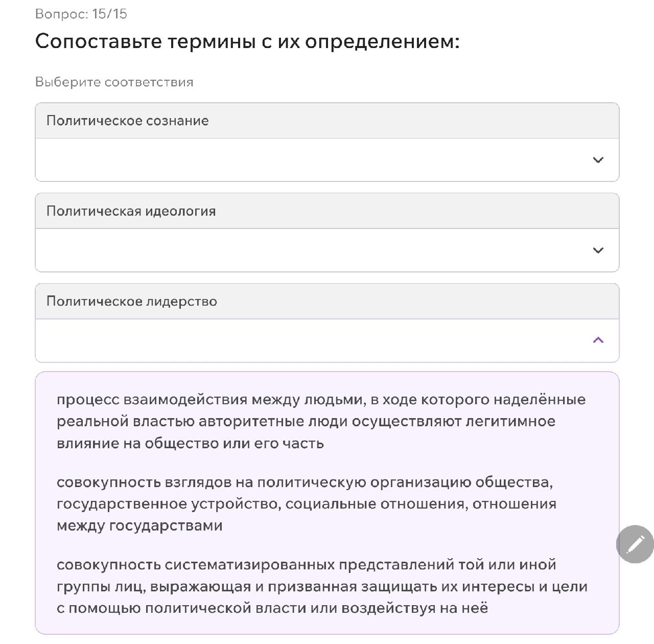The height and width of the screenshot is (644, 654).
Task: Select the answer ending with 'воздействуя на неё'
Action: point(322,586)
